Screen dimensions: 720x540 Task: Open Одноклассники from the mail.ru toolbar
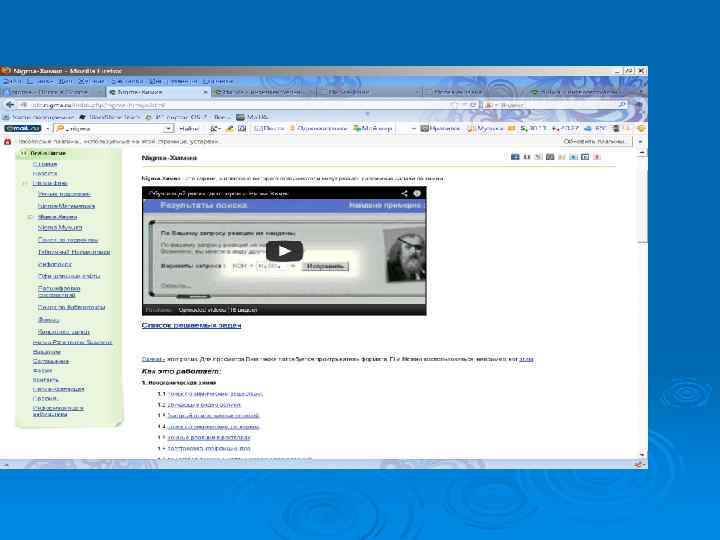tap(319, 129)
